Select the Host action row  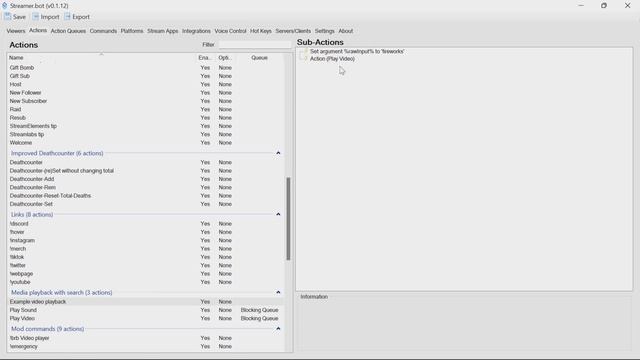[145, 84]
